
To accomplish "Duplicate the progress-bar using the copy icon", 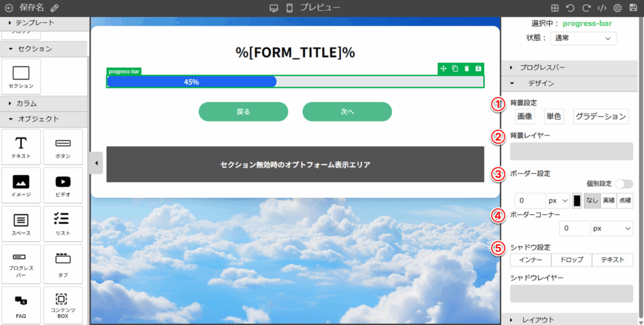I will (455, 69).
